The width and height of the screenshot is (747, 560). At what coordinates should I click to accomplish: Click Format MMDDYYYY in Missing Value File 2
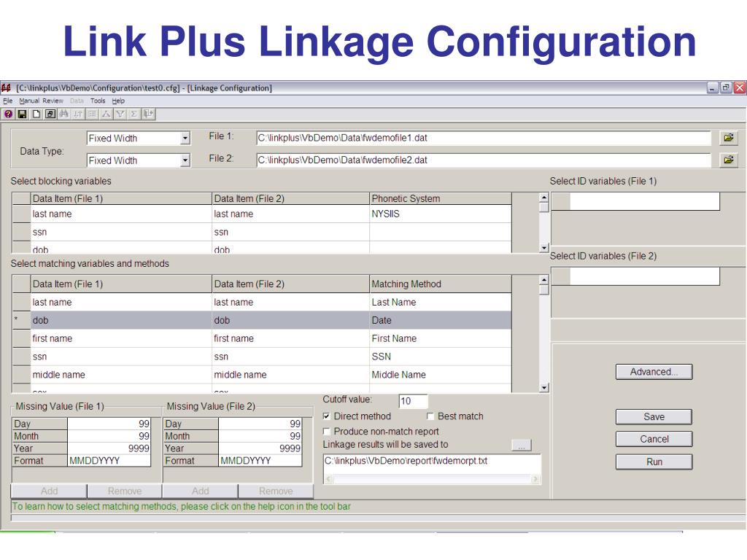coord(260,461)
